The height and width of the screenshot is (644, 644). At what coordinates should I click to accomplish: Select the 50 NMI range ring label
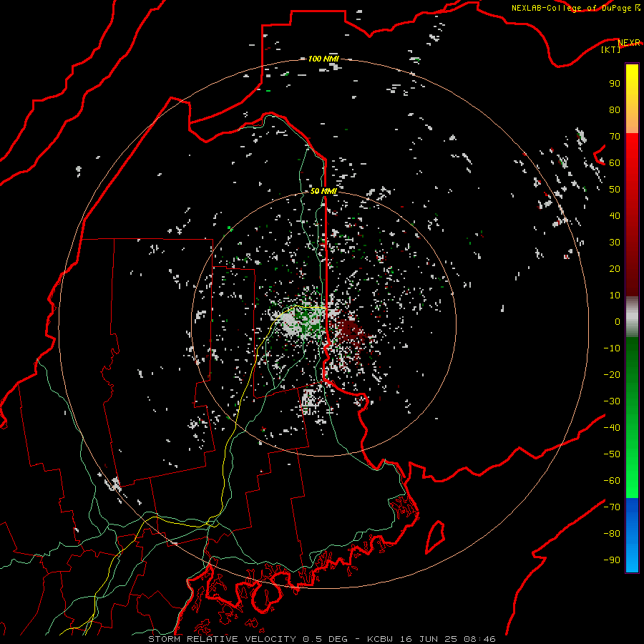tap(323, 191)
